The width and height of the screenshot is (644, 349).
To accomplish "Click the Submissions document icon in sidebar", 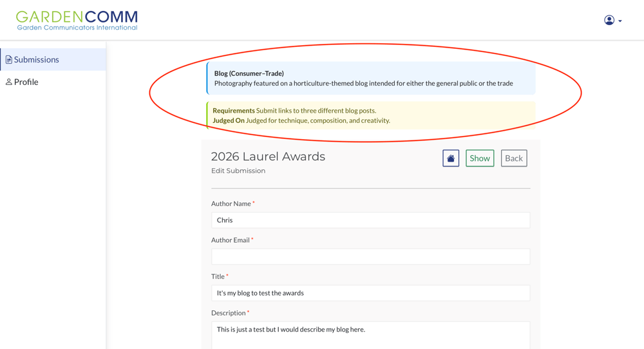I will coord(9,60).
